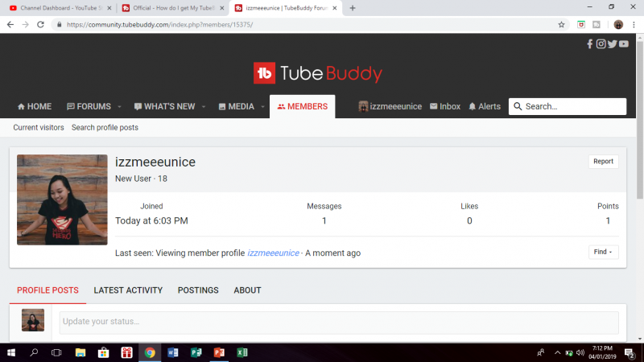The width and height of the screenshot is (644, 362).
Task: Expand the Forums dropdown arrow
Action: 120,107
